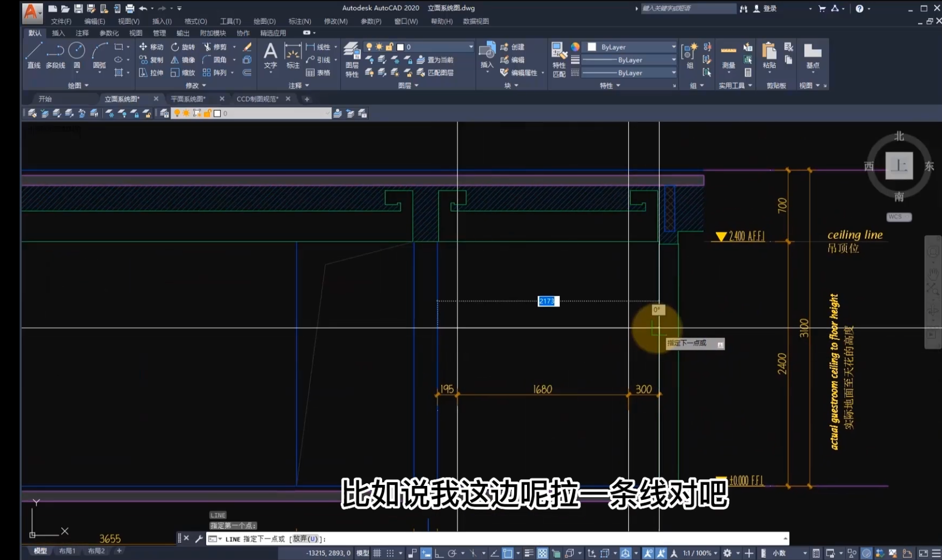Click the 创建 block button
The width and height of the screenshot is (942, 560).
513,47
